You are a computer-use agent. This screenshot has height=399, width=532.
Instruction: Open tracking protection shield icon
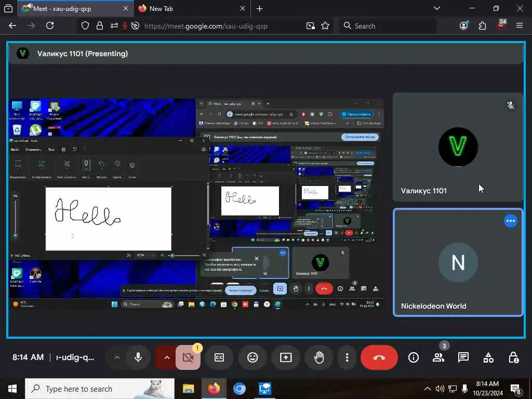[x=85, y=26]
